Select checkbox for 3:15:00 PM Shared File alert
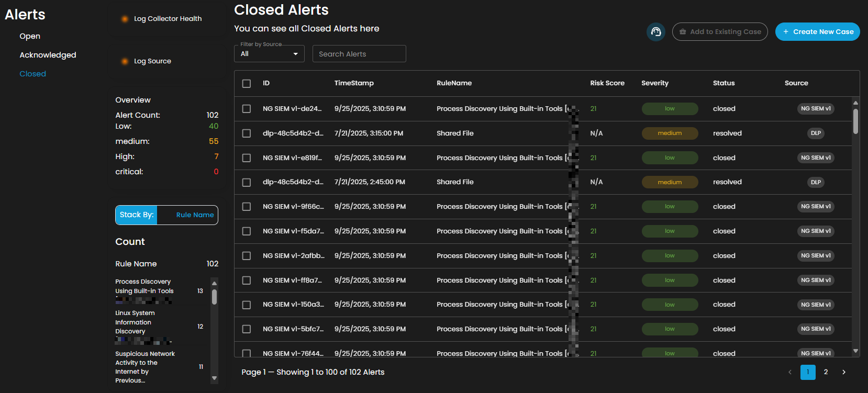Viewport: 868px width, 393px height. [247, 133]
